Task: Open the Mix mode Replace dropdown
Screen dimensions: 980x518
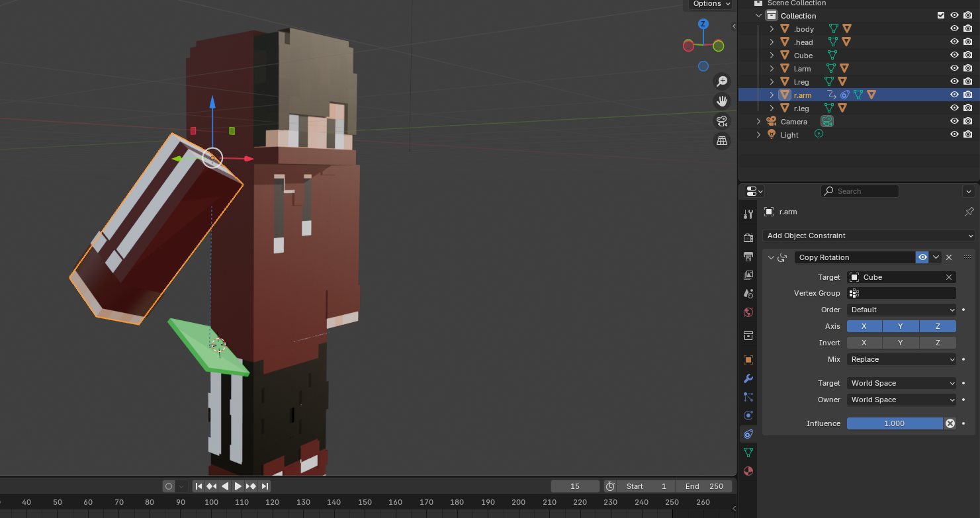Action: (x=901, y=359)
